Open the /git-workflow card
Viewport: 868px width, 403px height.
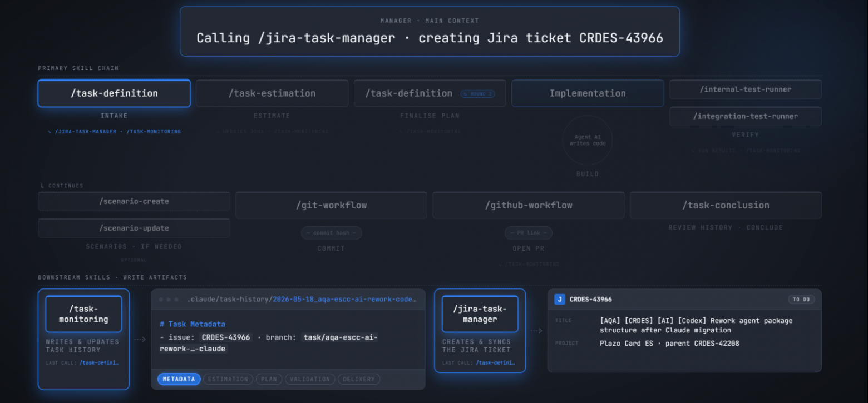pyautogui.click(x=331, y=205)
